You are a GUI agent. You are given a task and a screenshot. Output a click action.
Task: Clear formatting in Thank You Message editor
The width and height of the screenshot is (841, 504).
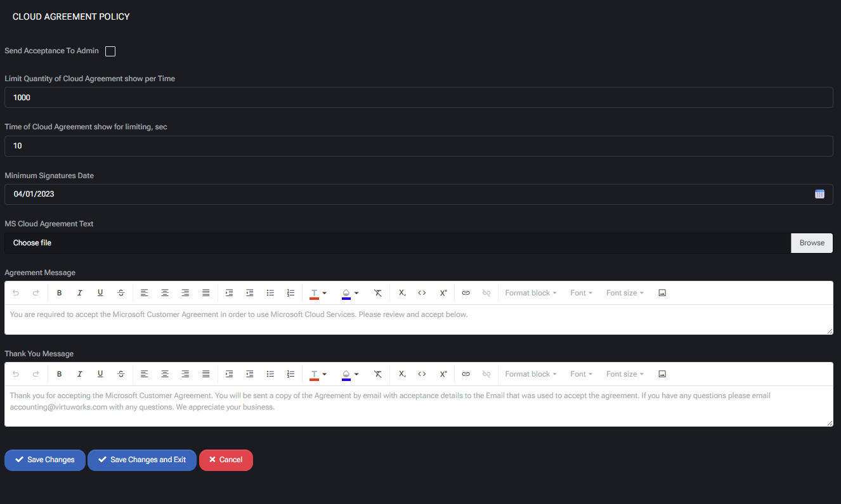tap(378, 374)
